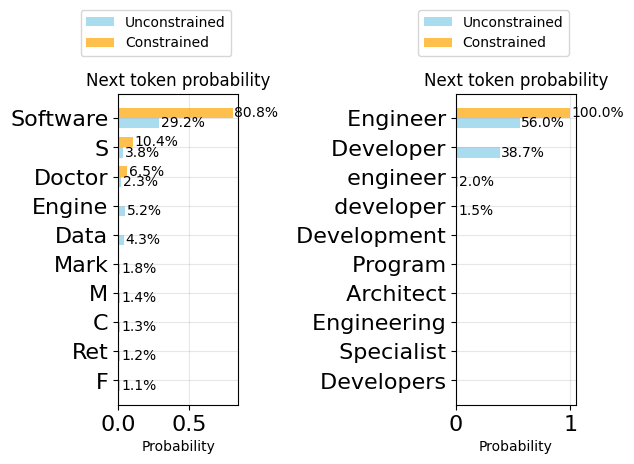Click the 10.4% value label beside S
The height and width of the screenshot is (464, 634).
click(156, 142)
